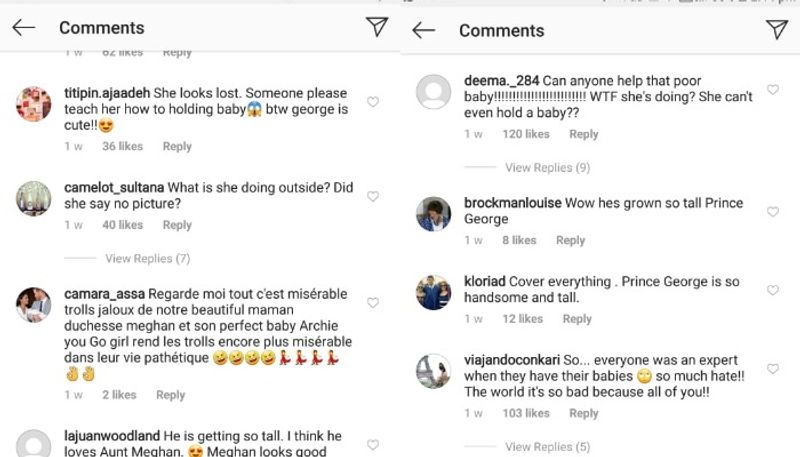Open kloriad's profile avatar
The image size is (800, 457).
[x=434, y=292]
